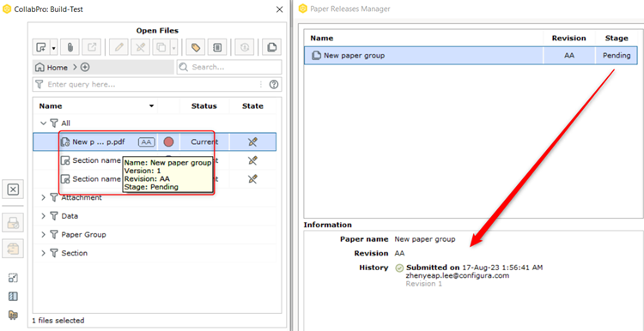The height and width of the screenshot is (331, 644).
Task: Click the question mark help icon
Action: pos(274,85)
